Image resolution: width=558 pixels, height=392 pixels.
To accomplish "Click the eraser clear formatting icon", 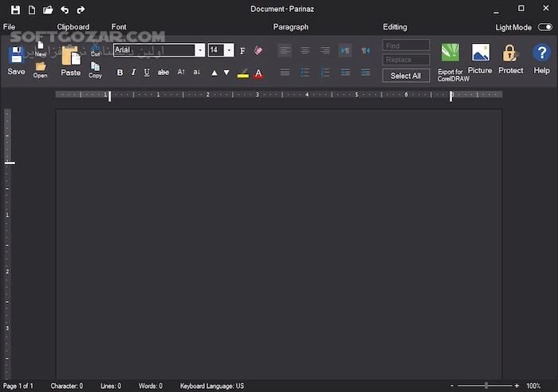I will (x=258, y=50).
